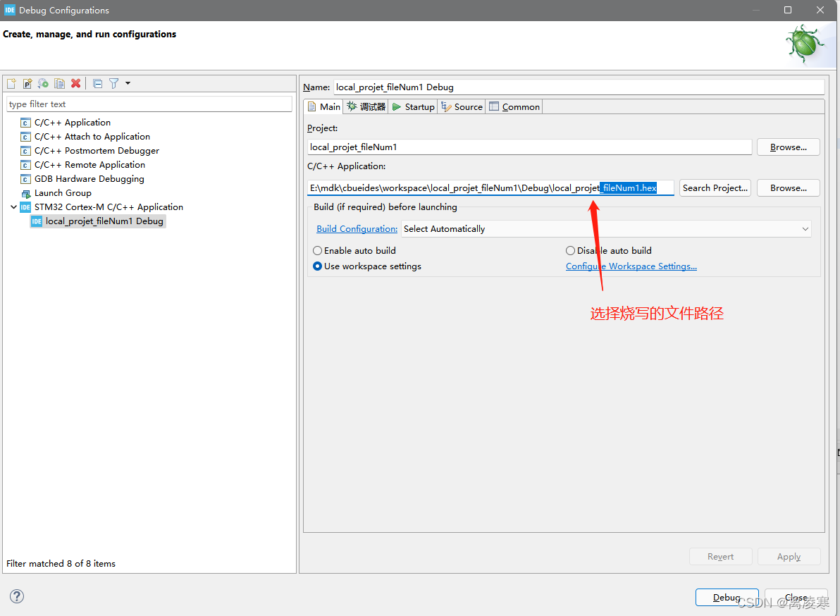
Task: Switch to the Main tab
Action: (x=324, y=106)
